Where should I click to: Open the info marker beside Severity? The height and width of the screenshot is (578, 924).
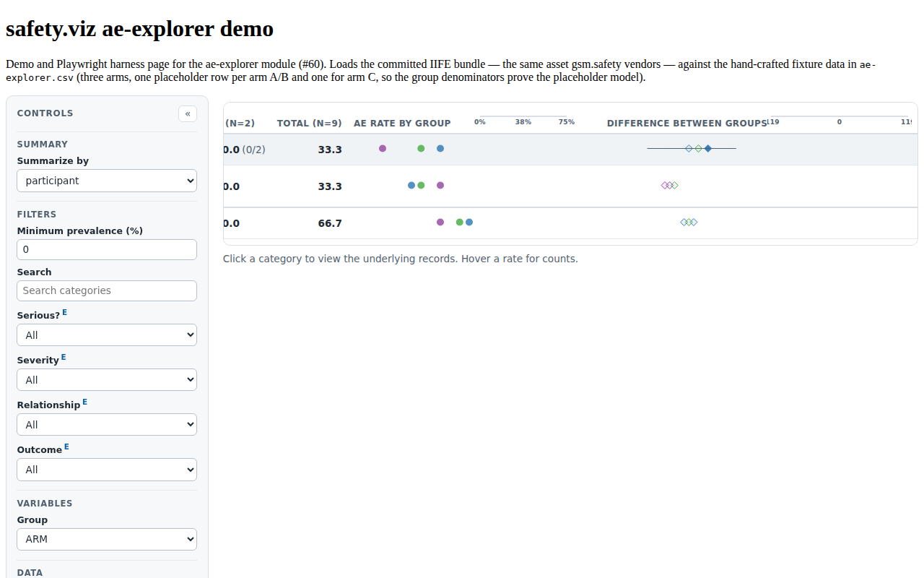point(64,357)
